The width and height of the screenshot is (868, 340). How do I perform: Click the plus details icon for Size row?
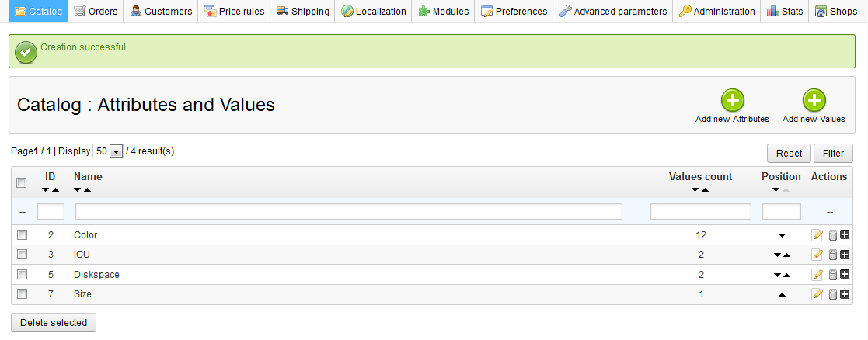845,294
